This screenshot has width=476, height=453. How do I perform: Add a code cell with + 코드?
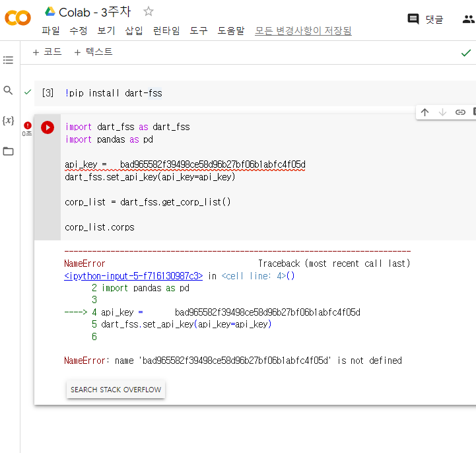pyautogui.click(x=47, y=52)
